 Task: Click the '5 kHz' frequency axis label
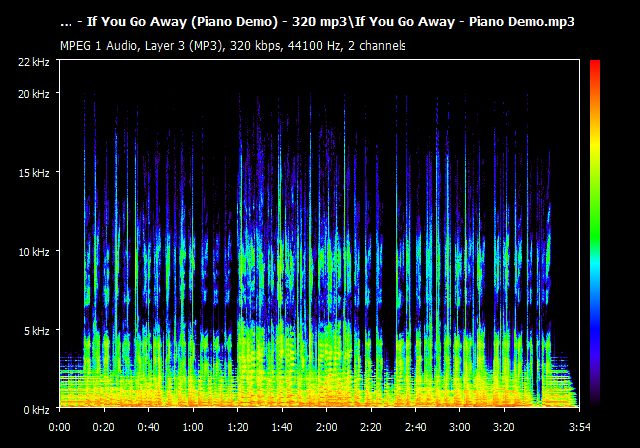point(36,330)
